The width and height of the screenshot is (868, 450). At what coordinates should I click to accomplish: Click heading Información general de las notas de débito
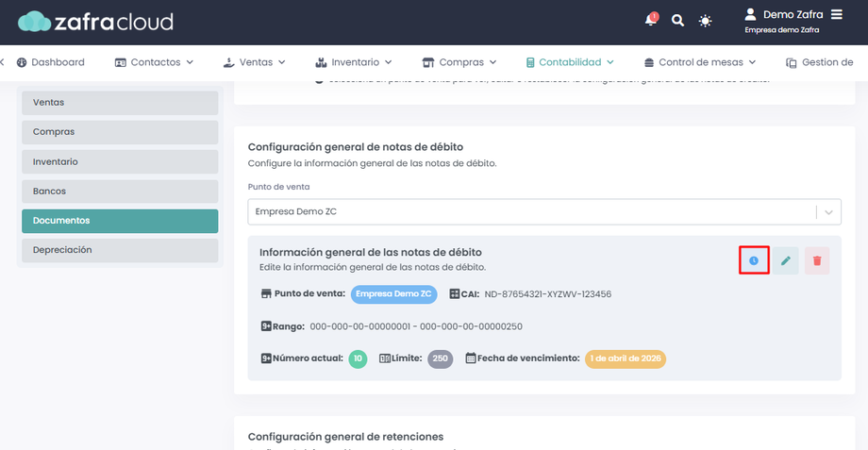point(371,253)
